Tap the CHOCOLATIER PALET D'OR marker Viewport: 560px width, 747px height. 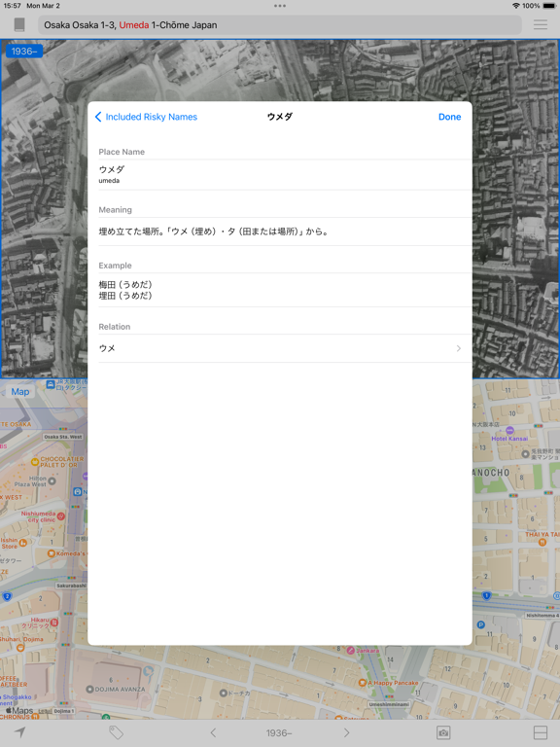[x=35, y=461]
